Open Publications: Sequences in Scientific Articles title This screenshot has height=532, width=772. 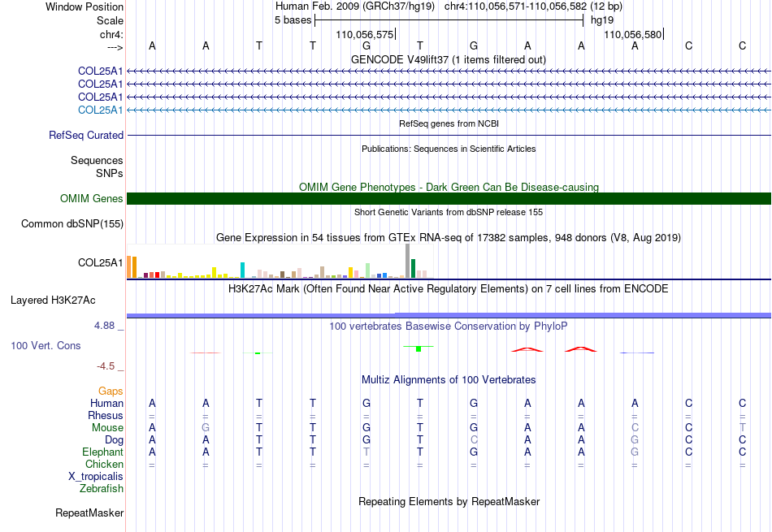pyautogui.click(x=449, y=149)
